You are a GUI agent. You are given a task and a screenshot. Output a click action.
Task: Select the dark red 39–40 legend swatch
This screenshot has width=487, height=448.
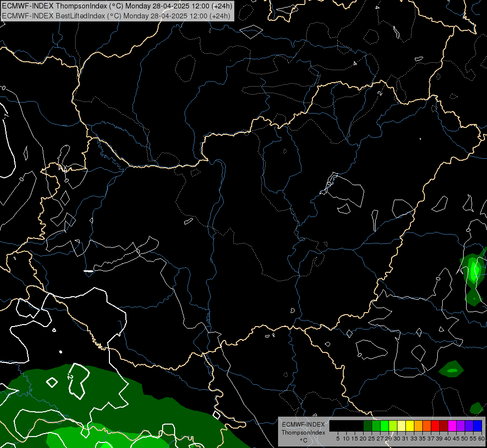(444, 426)
